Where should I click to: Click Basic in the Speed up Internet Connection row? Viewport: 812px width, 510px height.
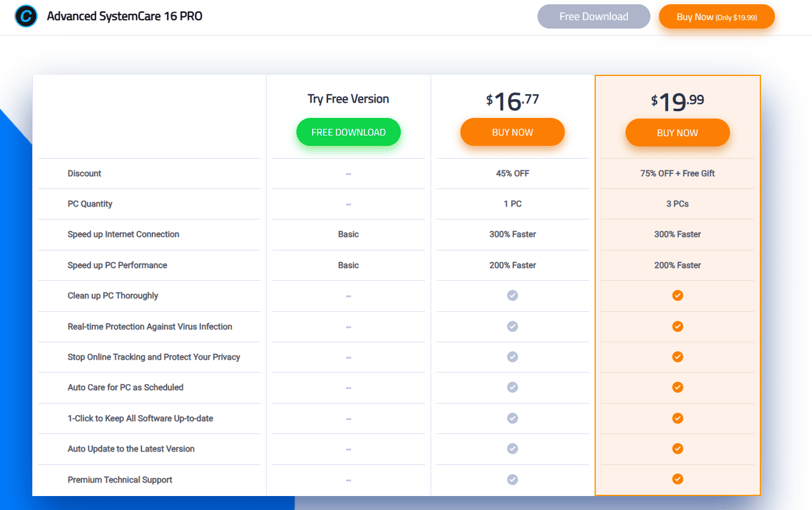coord(349,234)
